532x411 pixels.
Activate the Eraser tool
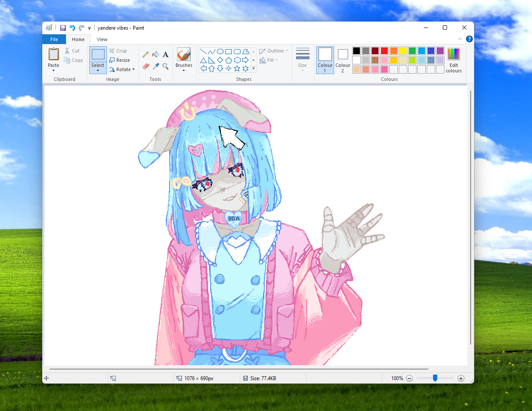(x=145, y=66)
